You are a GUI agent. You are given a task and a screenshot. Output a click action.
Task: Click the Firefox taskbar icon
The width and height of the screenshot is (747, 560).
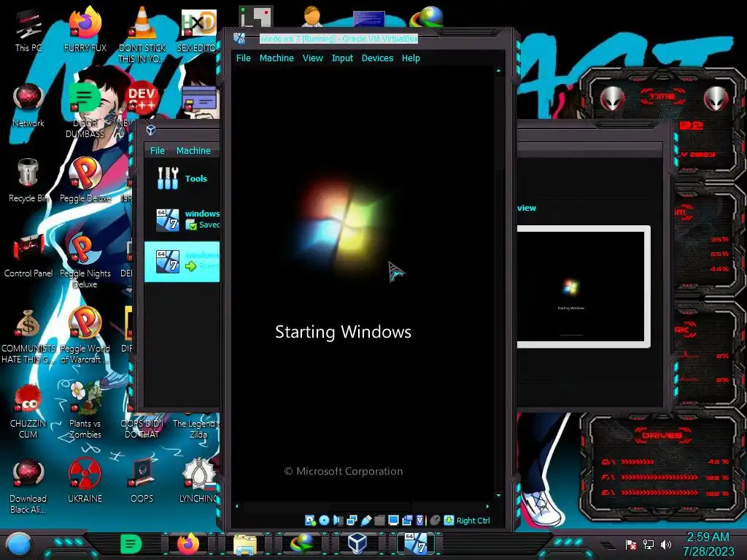click(188, 544)
